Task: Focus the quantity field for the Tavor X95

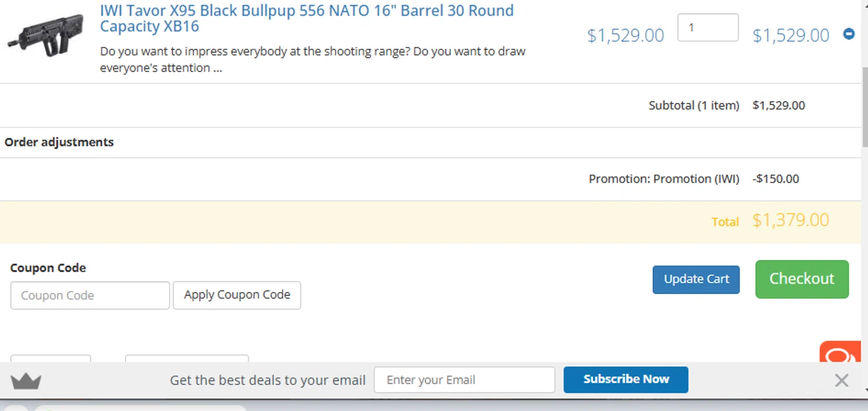Action: click(x=708, y=28)
